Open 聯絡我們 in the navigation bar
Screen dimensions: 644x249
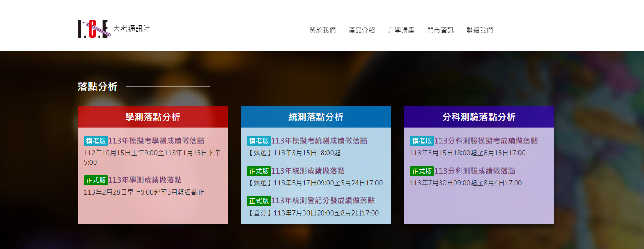click(480, 30)
